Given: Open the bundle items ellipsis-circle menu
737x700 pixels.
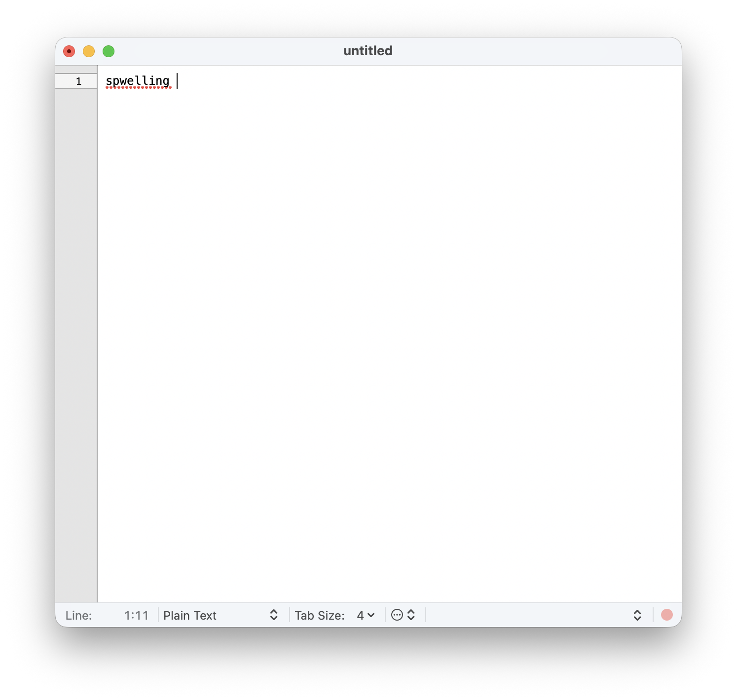Looking at the screenshot, I should (x=397, y=615).
